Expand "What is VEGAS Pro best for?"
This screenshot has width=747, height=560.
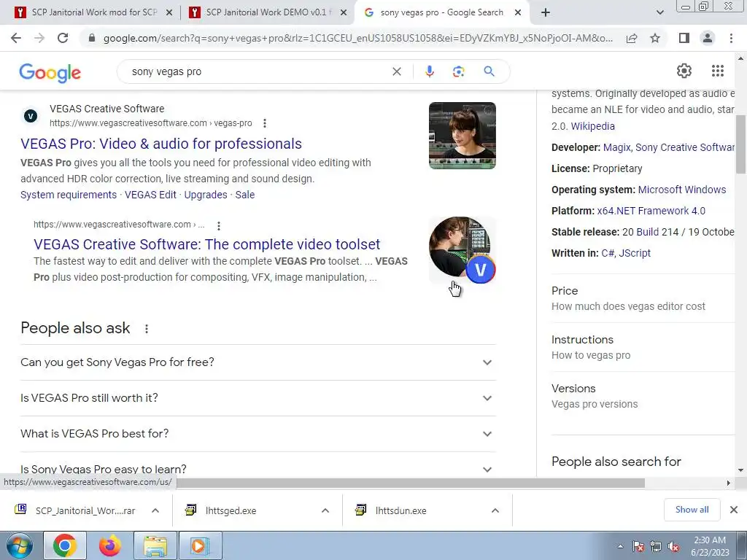[258, 434]
